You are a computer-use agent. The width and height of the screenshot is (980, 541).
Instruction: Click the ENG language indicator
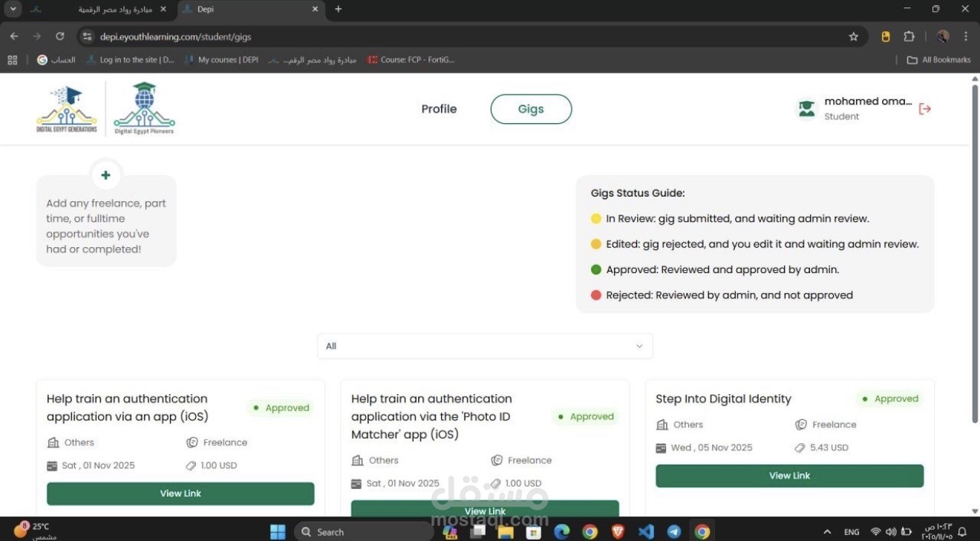pos(852,531)
